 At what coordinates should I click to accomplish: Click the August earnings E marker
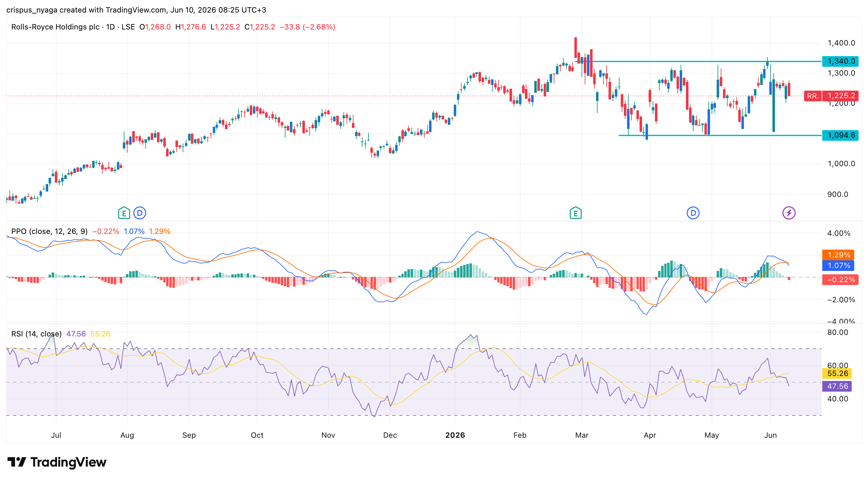pos(124,213)
